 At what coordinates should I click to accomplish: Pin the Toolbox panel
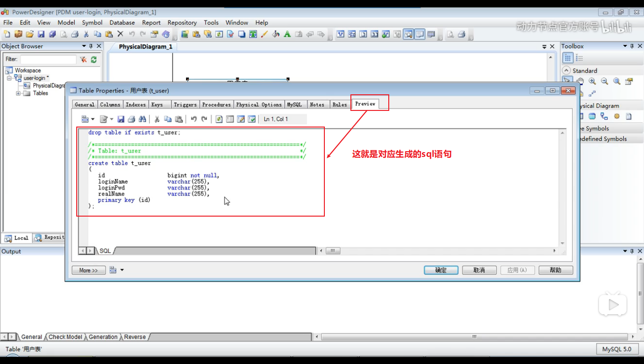click(x=632, y=46)
